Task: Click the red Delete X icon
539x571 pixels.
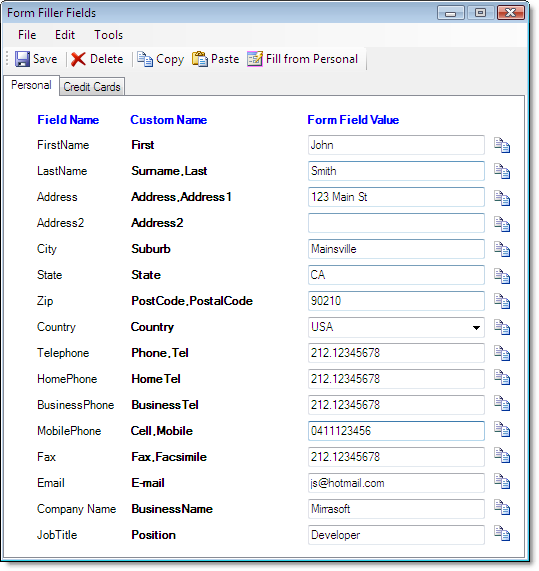Action: point(78,59)
